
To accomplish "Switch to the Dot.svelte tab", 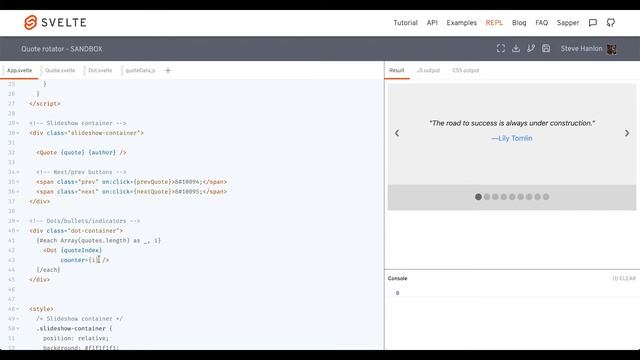I will 100,70.
